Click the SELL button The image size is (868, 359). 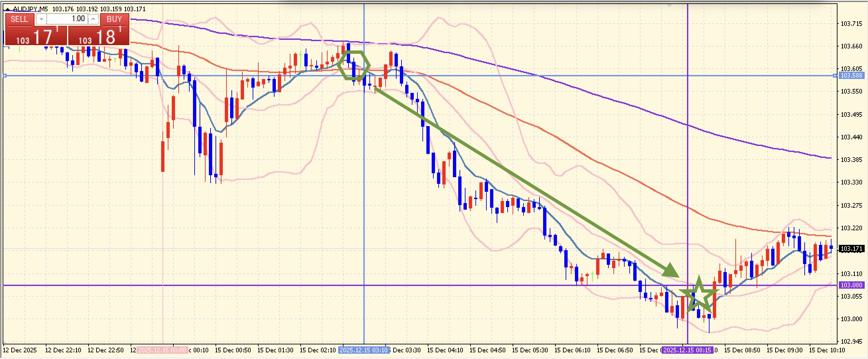(x=19, y=19)
